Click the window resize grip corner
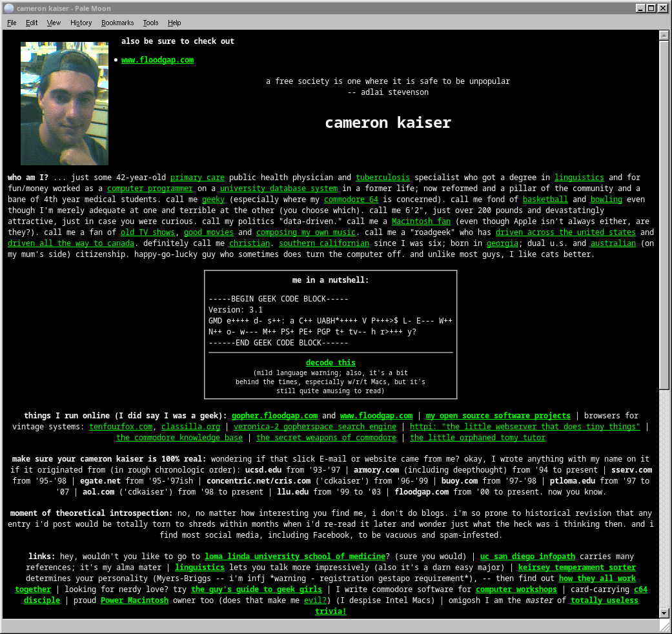Screen dimensions: 672x634 click(x=664, y=626)
